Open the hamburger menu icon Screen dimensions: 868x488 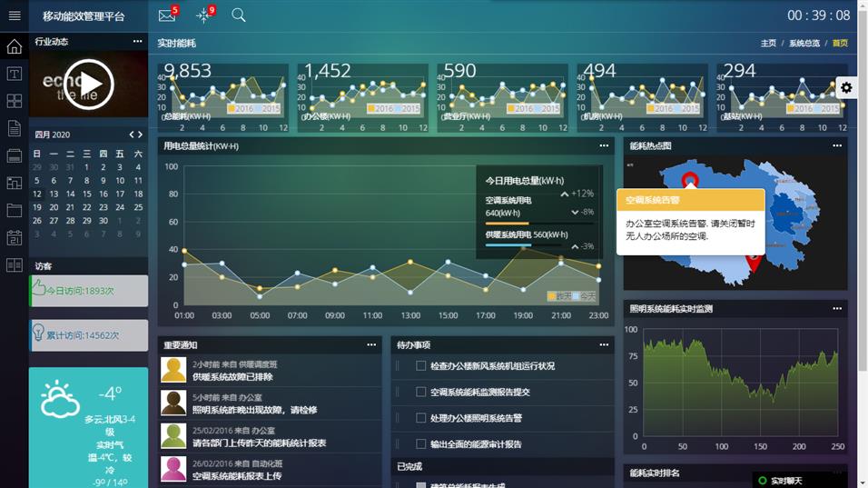pos(15,15)
